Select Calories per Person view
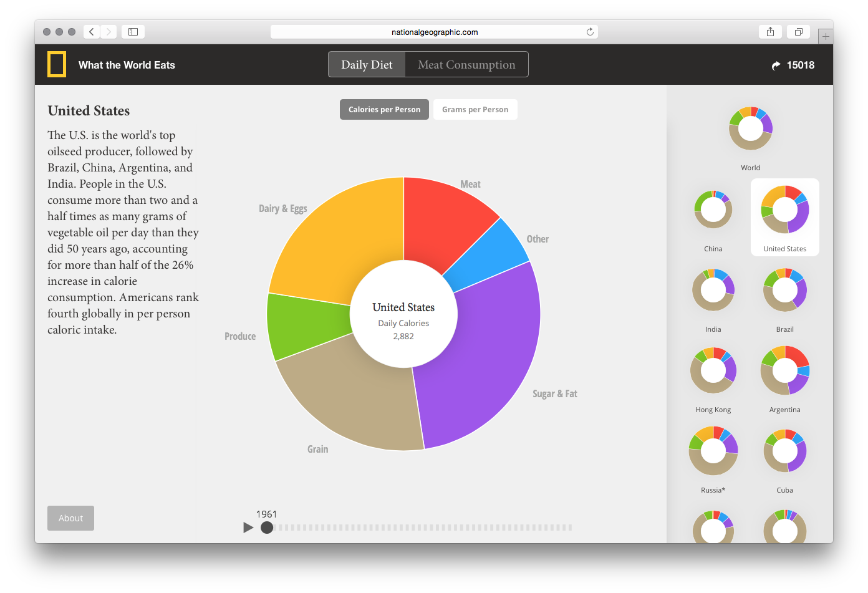Screen dimensions: 868x593 tap(384, 110)
